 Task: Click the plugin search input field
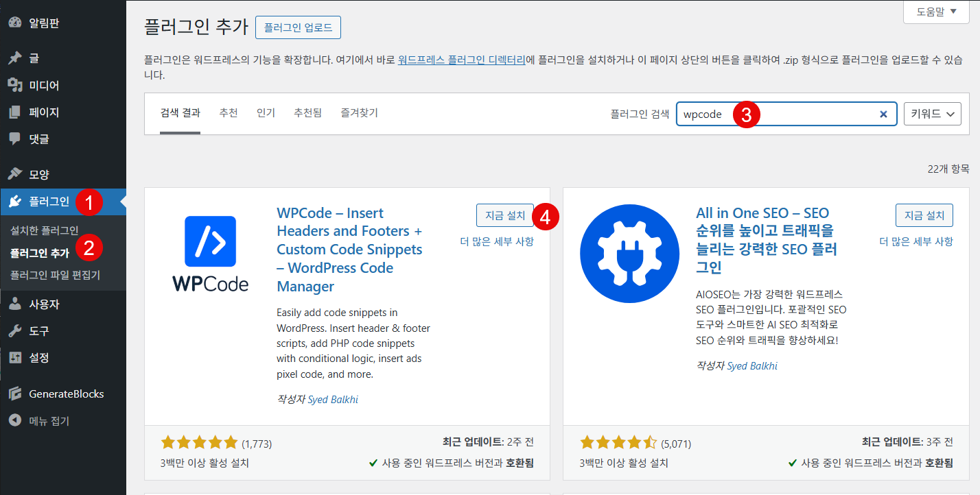tap(786, 114)
